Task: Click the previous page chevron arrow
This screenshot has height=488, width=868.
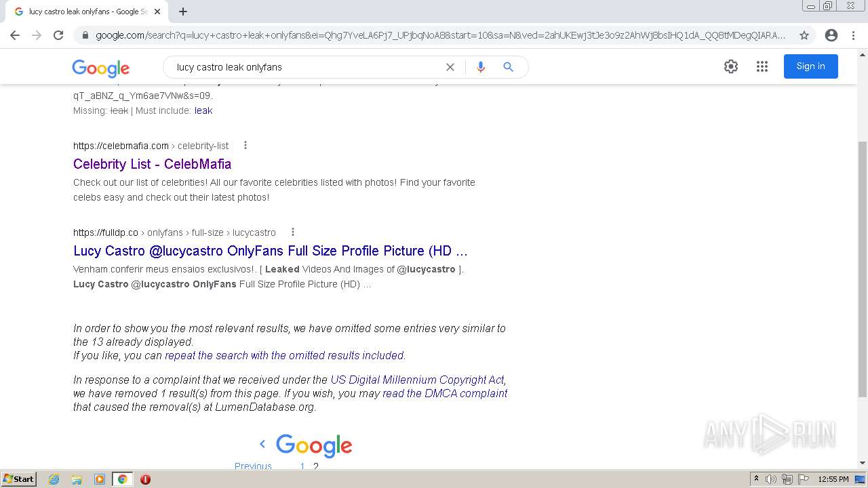Action: [x=262, y=444]
